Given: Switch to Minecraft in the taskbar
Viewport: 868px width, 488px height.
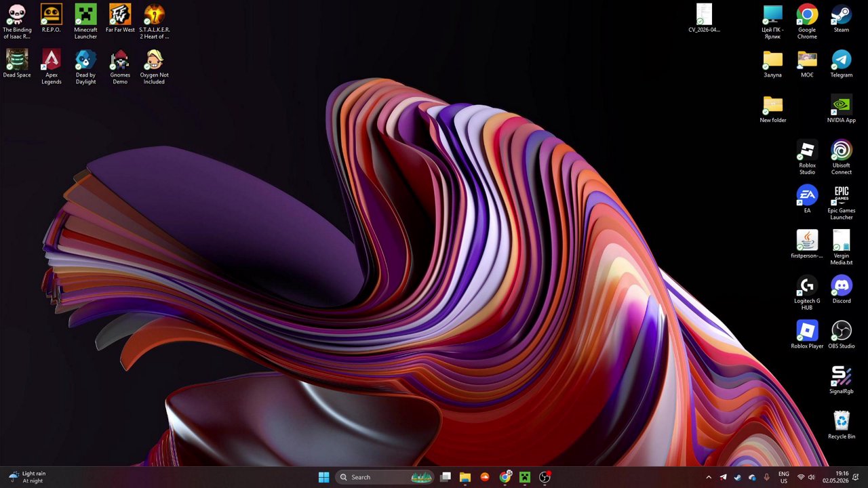Looking at the screenshot, I should 524,477.
